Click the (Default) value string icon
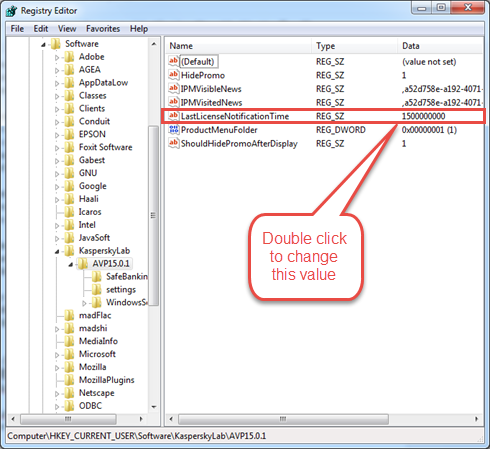 (x=173, y=61)
